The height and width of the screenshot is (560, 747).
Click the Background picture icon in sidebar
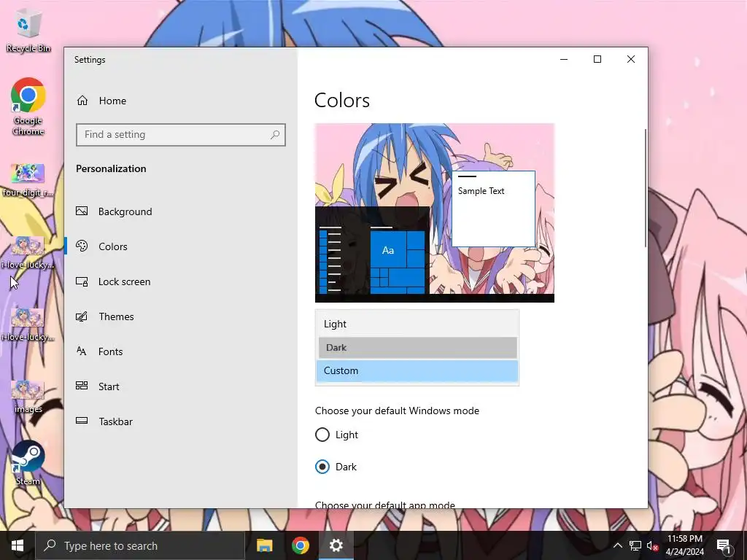pos(82,211)
